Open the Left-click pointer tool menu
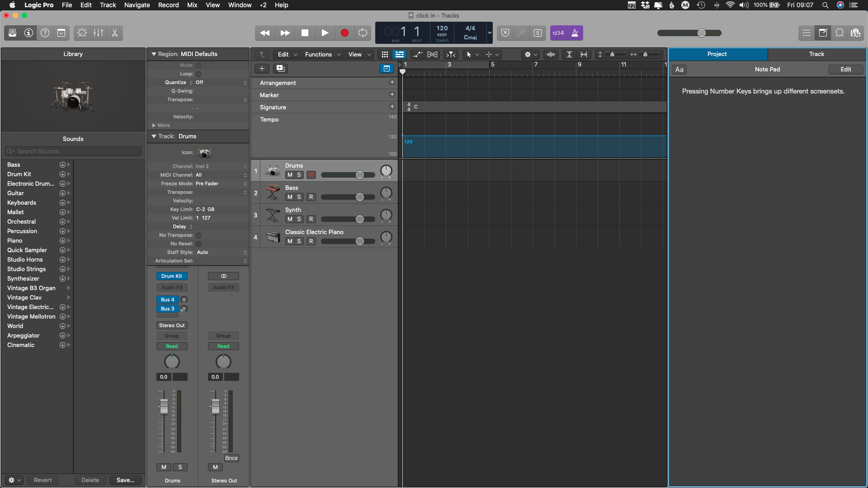Screen dimensions: 868x488 pos(472,55)
